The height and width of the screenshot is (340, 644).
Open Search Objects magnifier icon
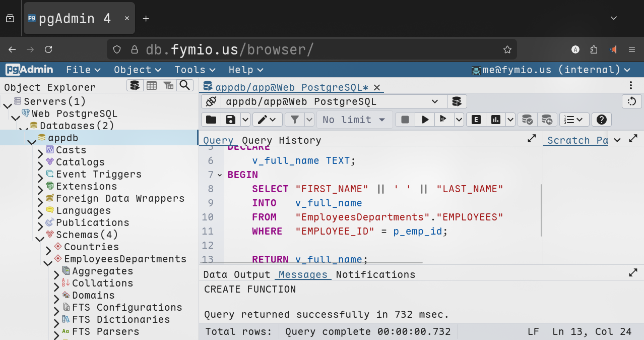pos(185,86)
